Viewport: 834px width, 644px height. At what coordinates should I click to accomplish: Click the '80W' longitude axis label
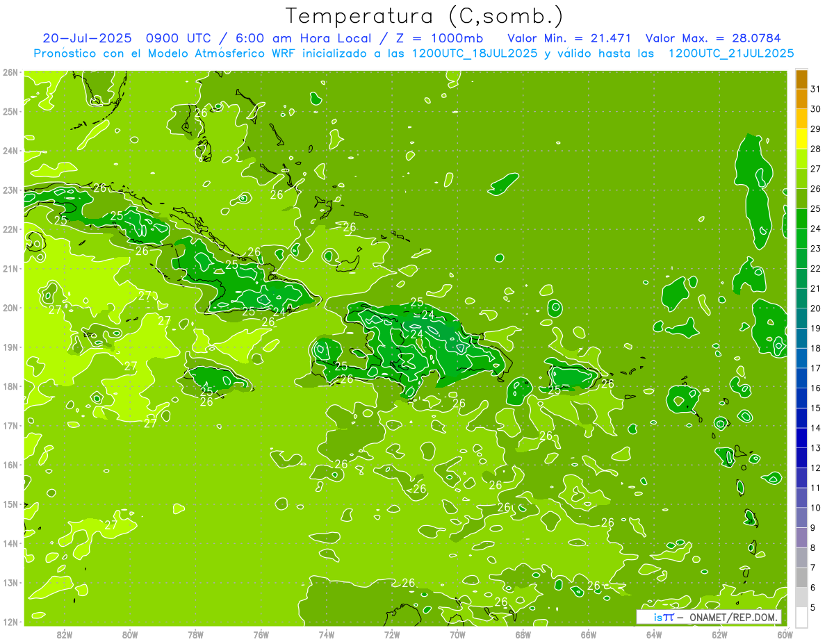(x=130, y=634)
